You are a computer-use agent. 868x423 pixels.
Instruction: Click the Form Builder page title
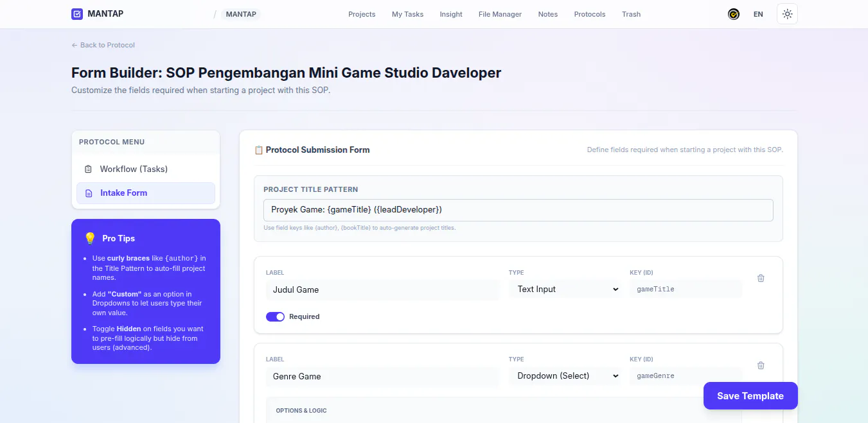(286, 73)
